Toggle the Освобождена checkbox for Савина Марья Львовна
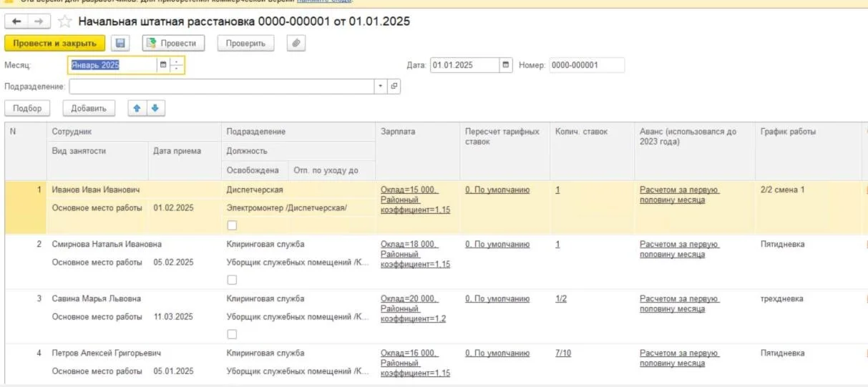Image resolution: width=868 pixels, height=387 pixels. pos(232,334)
